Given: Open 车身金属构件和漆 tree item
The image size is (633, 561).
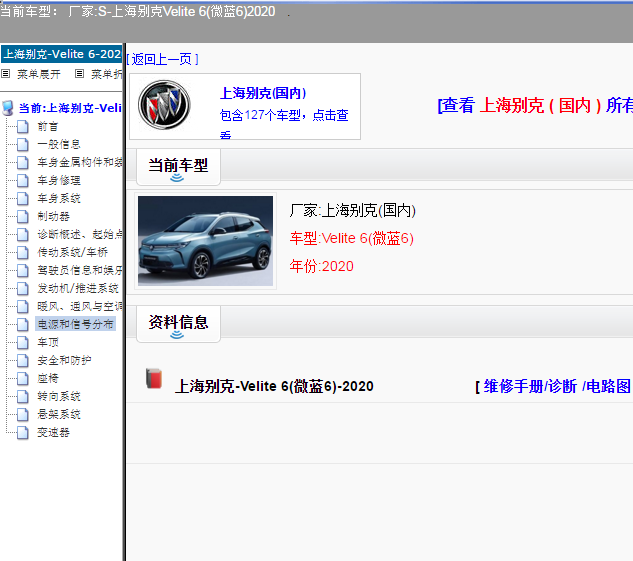Looking at the screenshot, I should pos(80,163).
